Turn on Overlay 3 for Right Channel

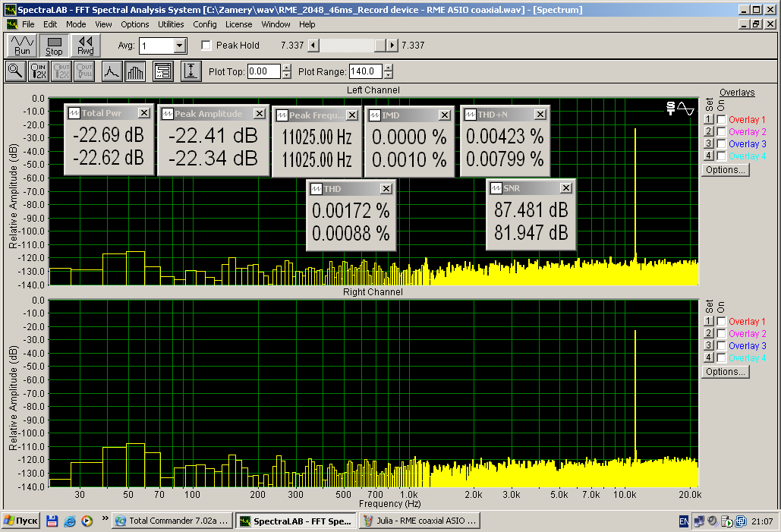point(721,346)
